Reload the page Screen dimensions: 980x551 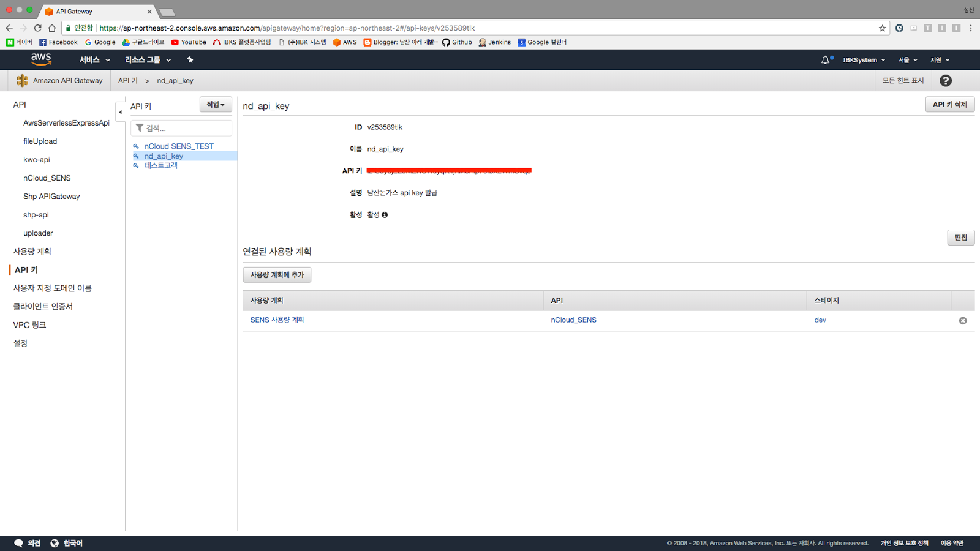pyautogui.click(x=38, y=28)
